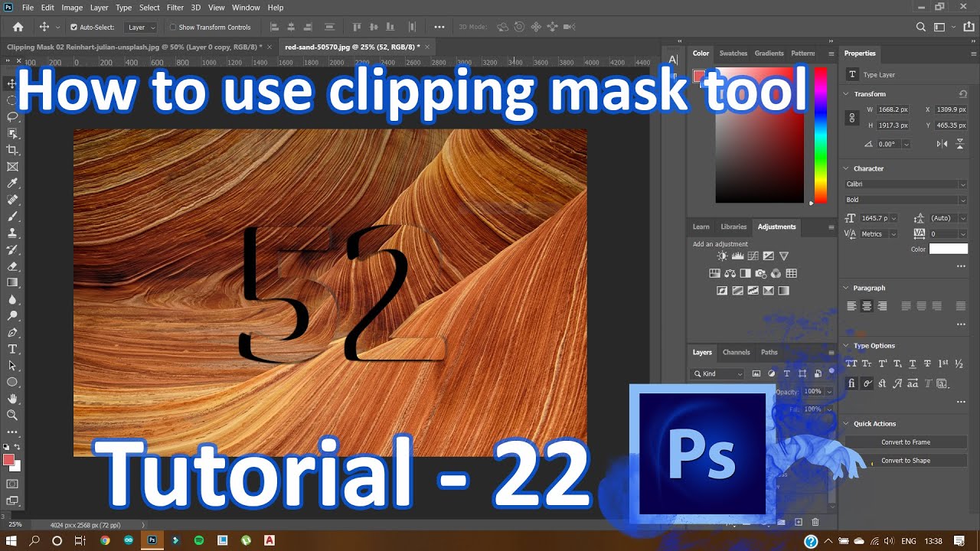The width and height of the screenshot is (980, 551).
Task: Open the Layer menu
Action: tap(100, 7)
